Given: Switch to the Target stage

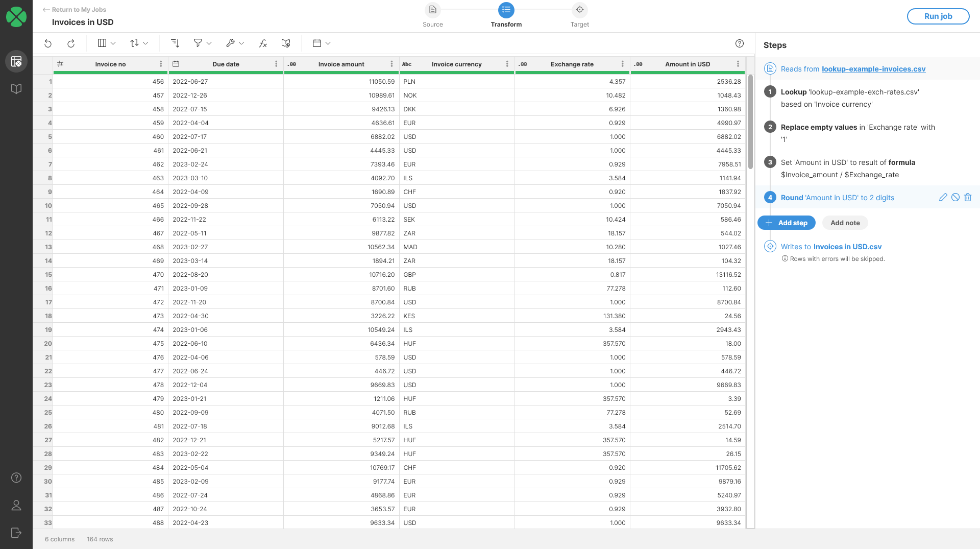Looking at the screenshot, I should tap(580, 10).
